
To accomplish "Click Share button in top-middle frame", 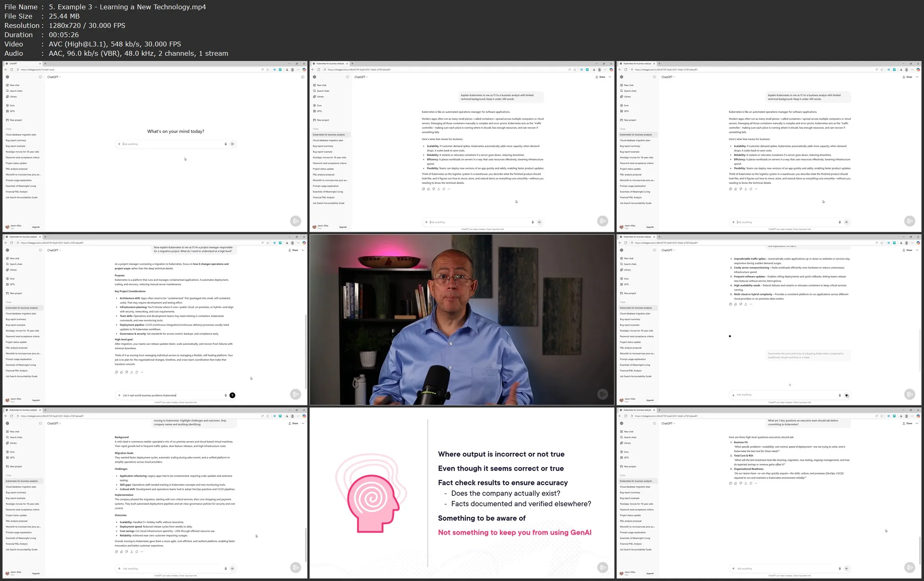I will pos(600,77).
